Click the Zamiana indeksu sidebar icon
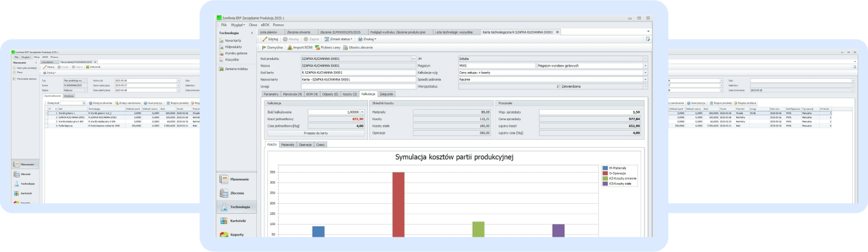Image resolution: width=868 pixels, height=252 pixels. 221,69
